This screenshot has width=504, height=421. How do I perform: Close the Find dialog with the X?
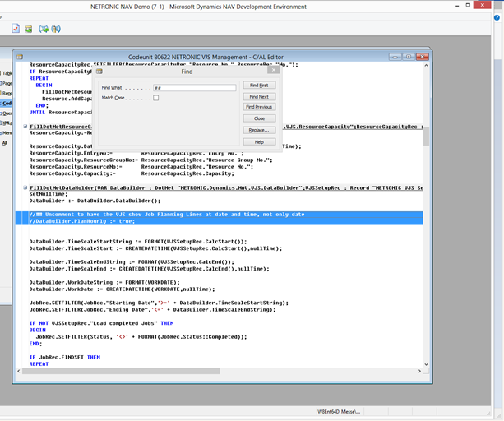pos(274,70)
